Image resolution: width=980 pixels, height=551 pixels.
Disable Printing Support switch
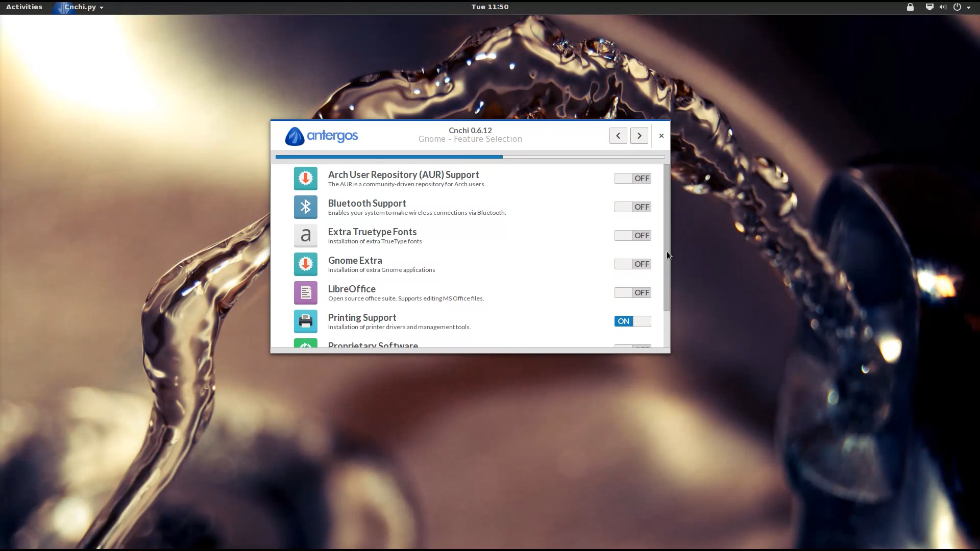pyautogui.click(x=632, y=321)
